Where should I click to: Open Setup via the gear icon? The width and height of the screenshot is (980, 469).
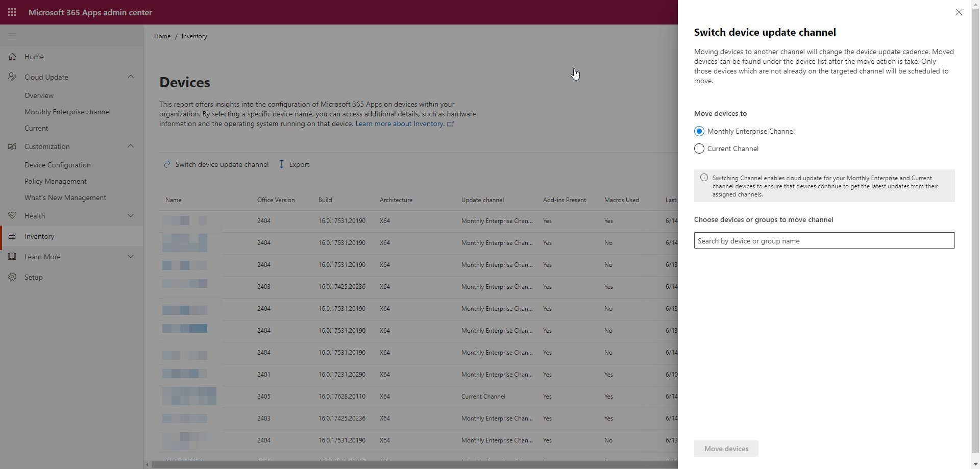click(12, 277)
